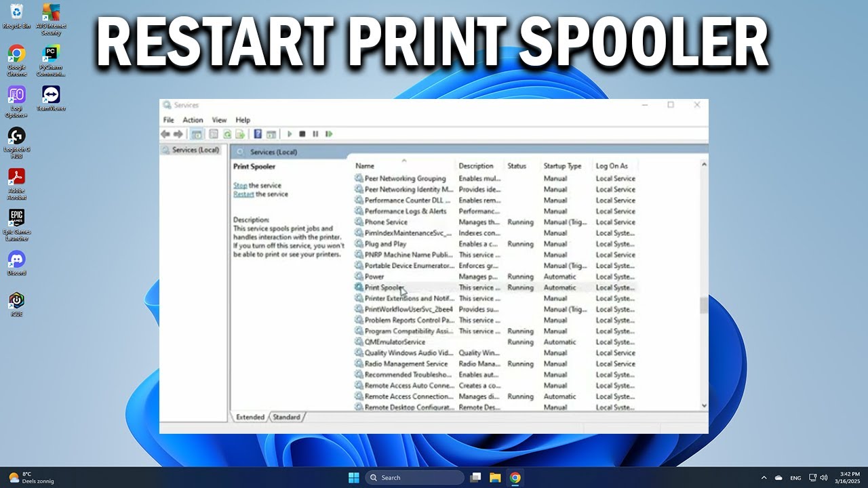Click the Restart Service toolbar icon
This screenshot has width=868, height=488.
[329, 134]
